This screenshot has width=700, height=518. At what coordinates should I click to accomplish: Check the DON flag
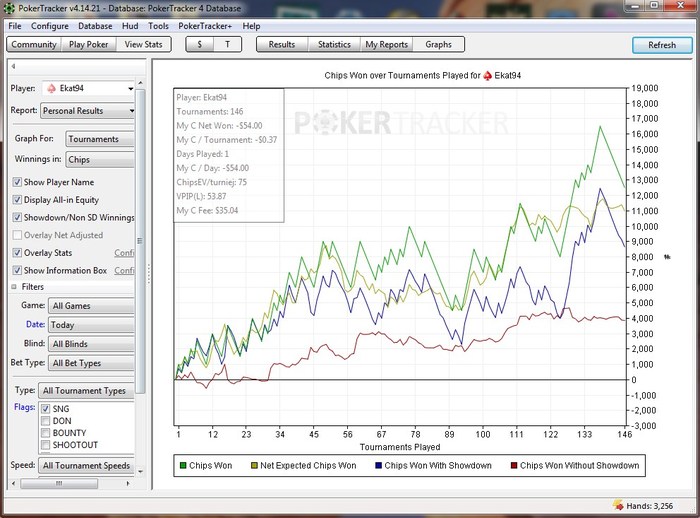(45, 421)
